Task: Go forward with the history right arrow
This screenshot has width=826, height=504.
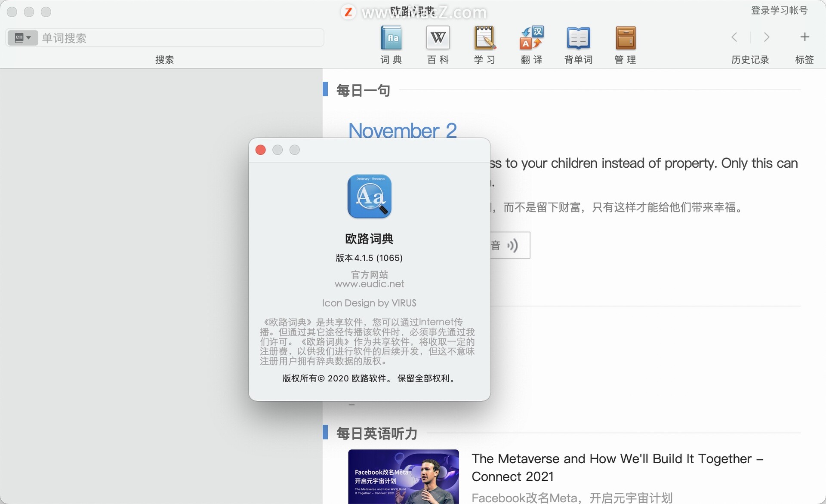Action: pyautogui.click(x=767, y=37)
